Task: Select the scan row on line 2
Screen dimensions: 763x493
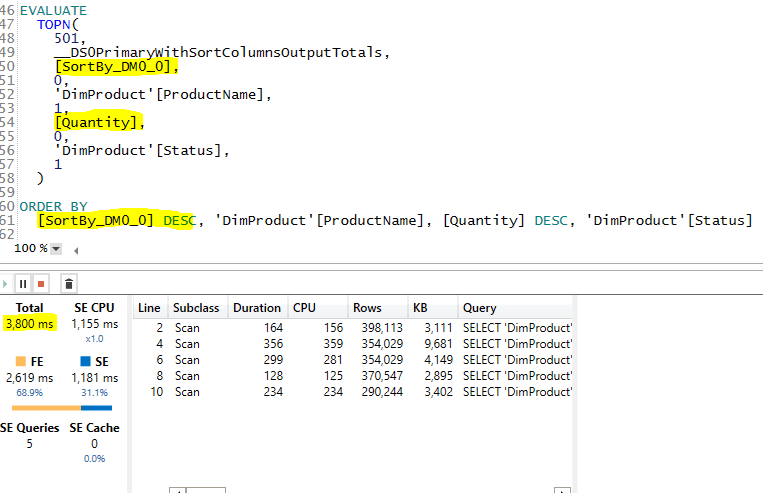Action: (x=353, y=328)
